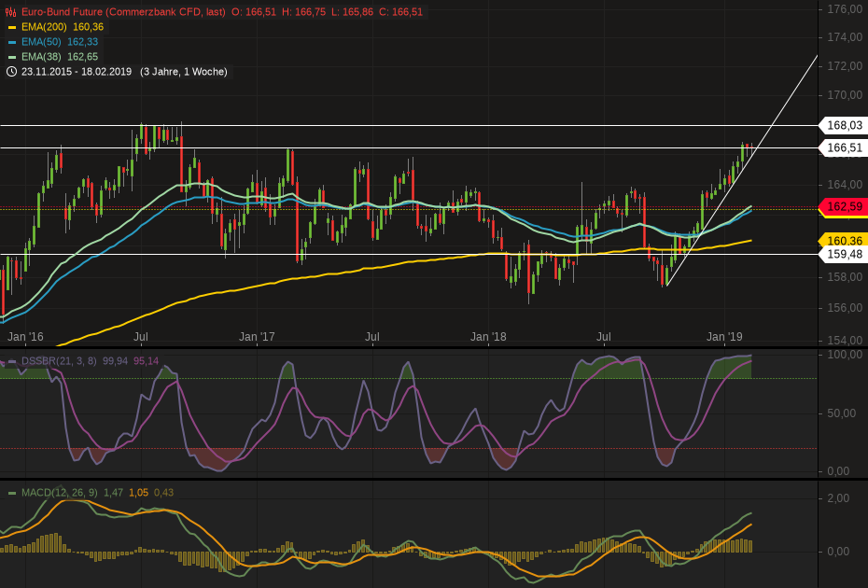Image resolution: width=868 pixels, height=588 pixels.
Task: Click the yellow EMA(200) legend line marker
Action: coord(12,28)
